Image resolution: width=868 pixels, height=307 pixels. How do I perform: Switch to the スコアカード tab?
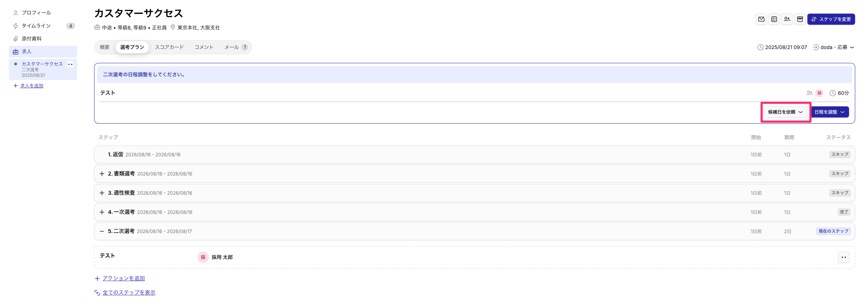coord(169,47)
